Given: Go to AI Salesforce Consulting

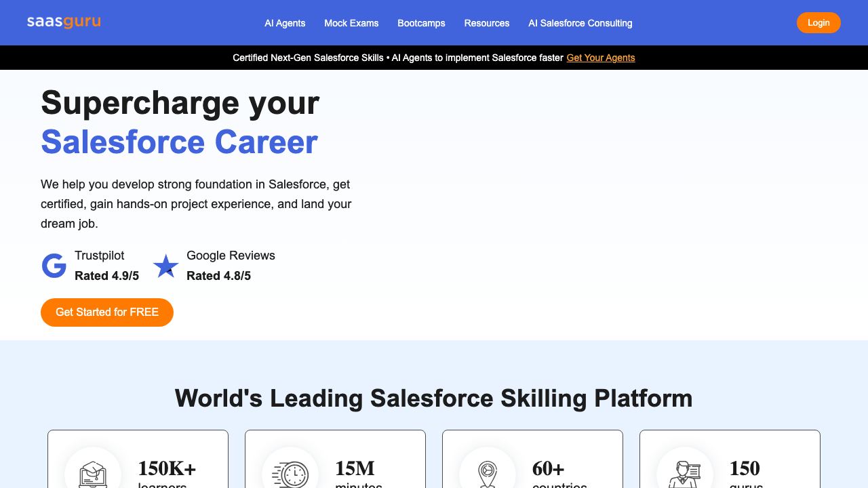Looking at the screenshot, I should tap(580, 23).
